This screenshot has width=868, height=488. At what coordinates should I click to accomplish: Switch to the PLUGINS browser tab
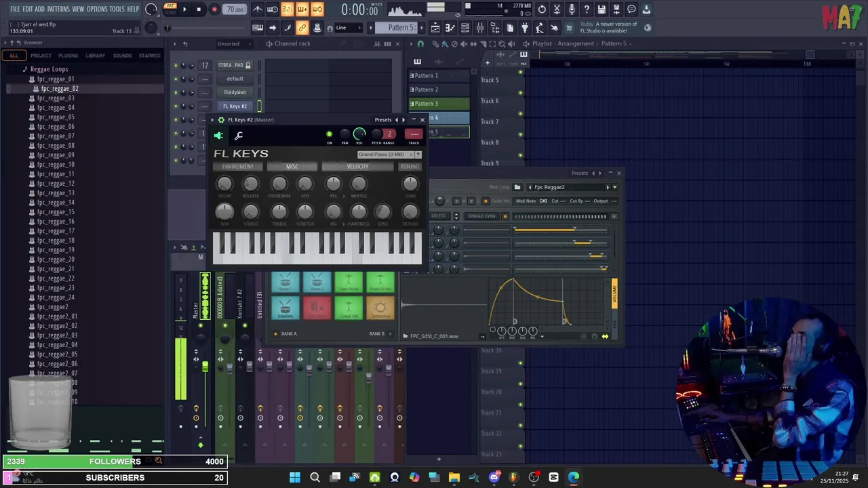68,56
